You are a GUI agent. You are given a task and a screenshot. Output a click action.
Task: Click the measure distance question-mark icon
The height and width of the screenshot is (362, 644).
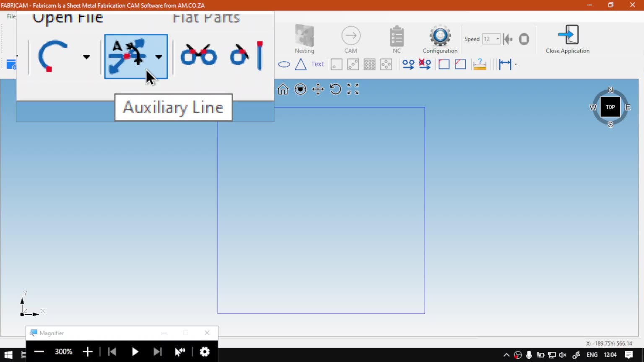[480, 65]
